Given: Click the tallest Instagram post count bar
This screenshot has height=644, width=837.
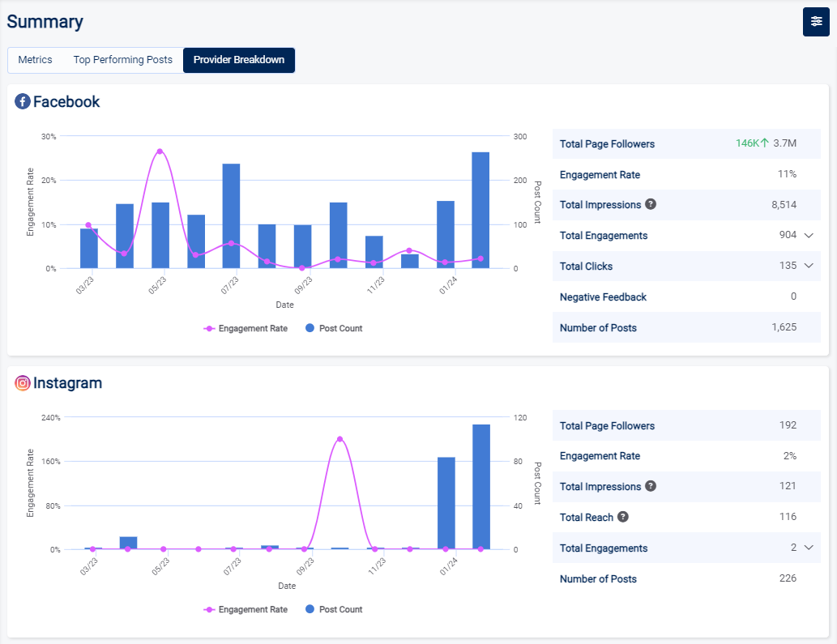Looking at the screenshot, I should coord(480,486).
